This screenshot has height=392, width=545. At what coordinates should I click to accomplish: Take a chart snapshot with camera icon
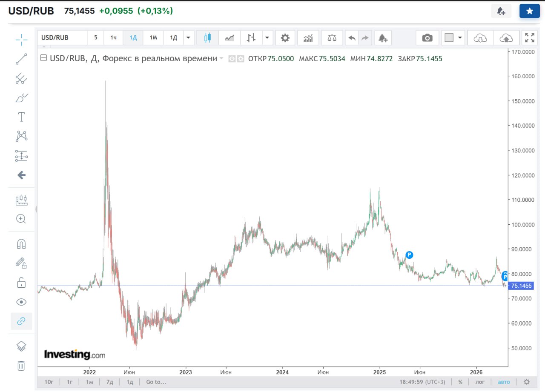coord(427,38)
